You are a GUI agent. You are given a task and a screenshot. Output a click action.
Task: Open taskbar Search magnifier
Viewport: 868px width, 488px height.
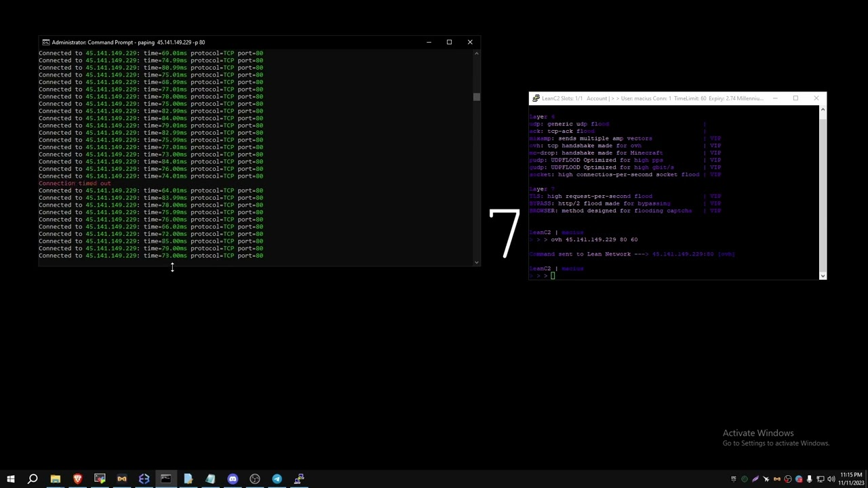33,479
